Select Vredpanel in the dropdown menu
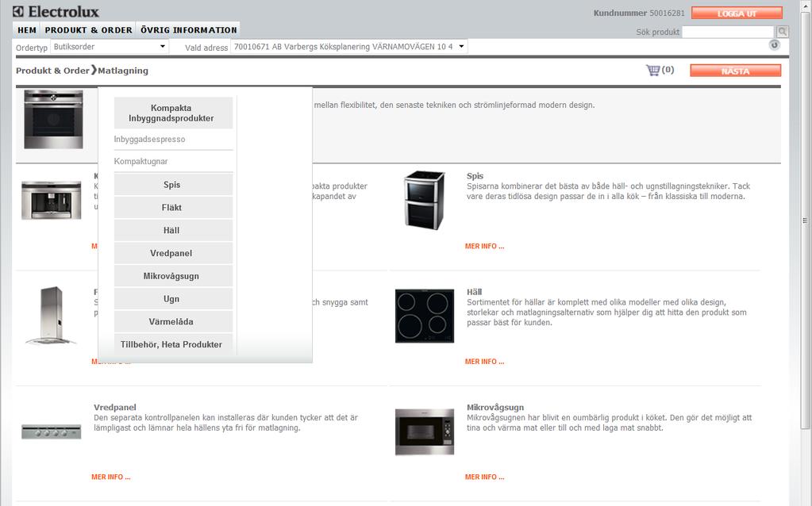Viewport: 812px width, 506px height. (x=173, y=253)
